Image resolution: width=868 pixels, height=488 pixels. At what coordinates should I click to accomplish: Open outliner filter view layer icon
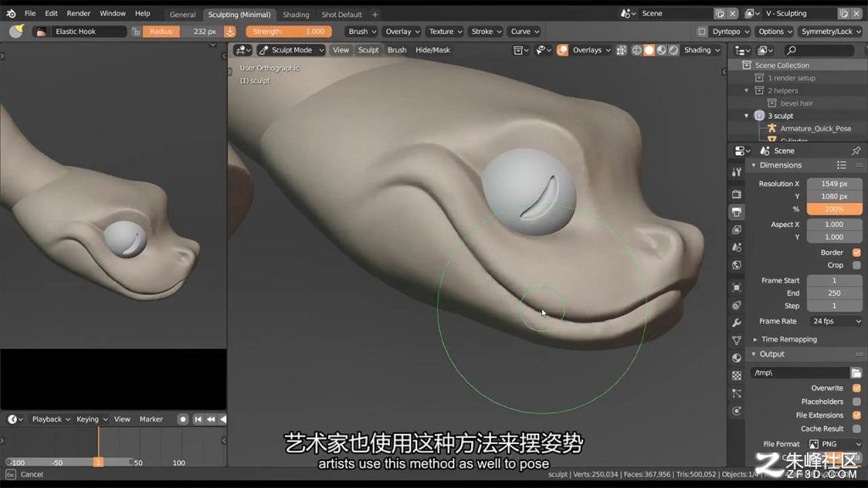[765, 50]
